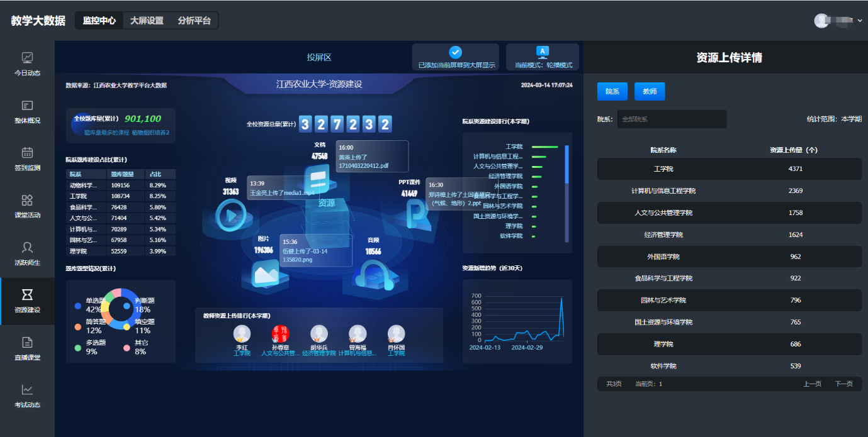The width and height of the screenshot is (868, 437).
Task: Open the 全部院系 dropdown field
Action: coord(672,119)
